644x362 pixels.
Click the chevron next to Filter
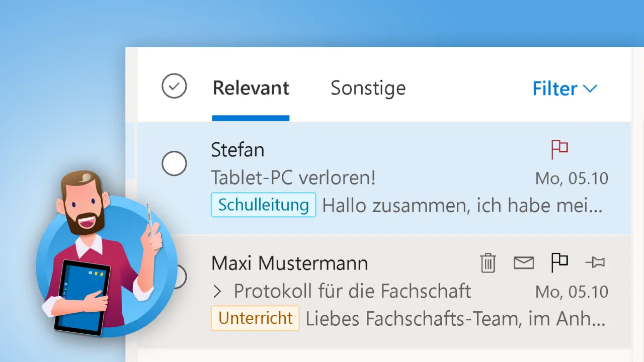point(590,89)
